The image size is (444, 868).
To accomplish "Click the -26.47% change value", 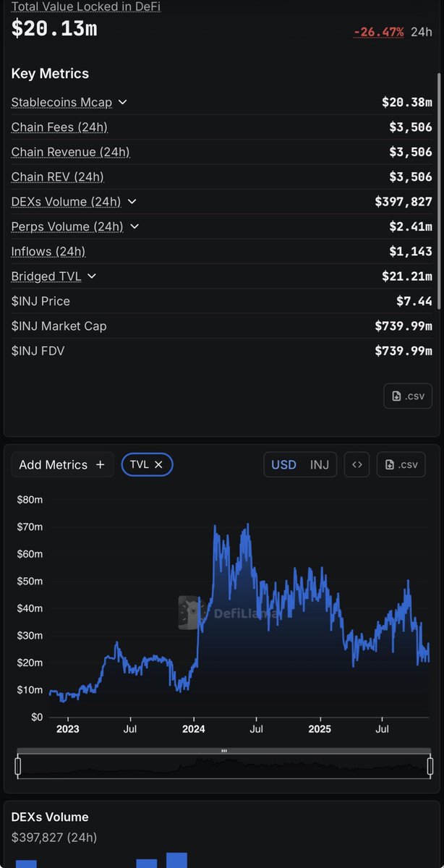I will [x=378, y=32].
